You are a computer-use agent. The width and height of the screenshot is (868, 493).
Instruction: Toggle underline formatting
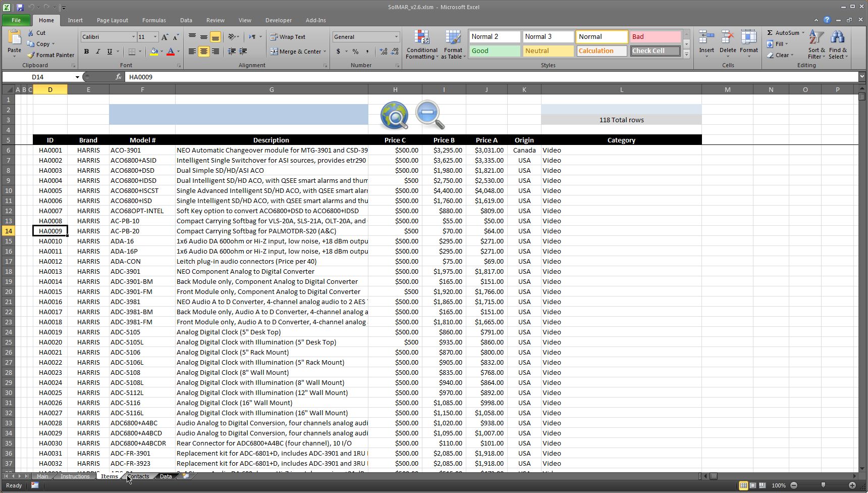point(110,52)
